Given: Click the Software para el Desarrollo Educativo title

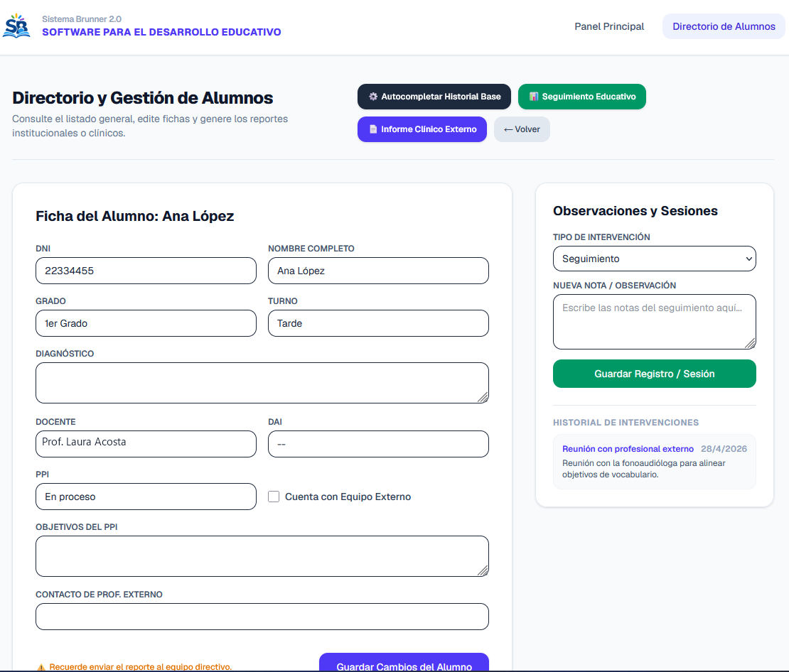Looking at the screenshot, I should pyautogui.click(x=161, y=32).
